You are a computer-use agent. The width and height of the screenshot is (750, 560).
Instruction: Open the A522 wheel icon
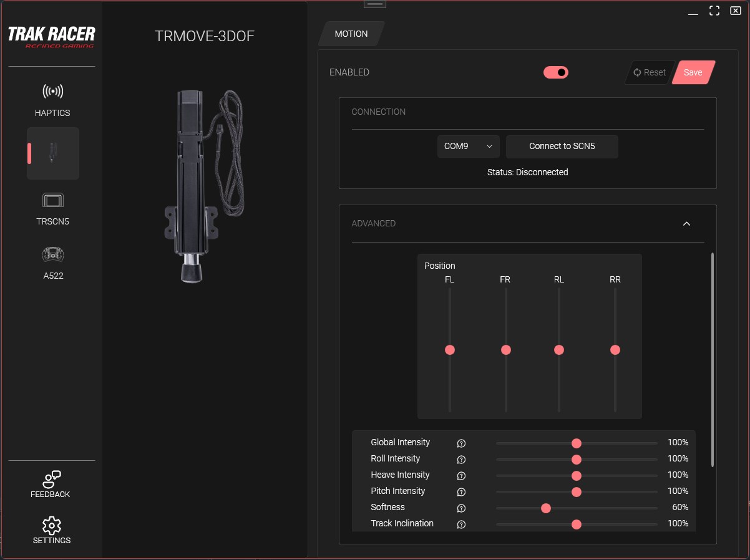click(x=52, y=254)
